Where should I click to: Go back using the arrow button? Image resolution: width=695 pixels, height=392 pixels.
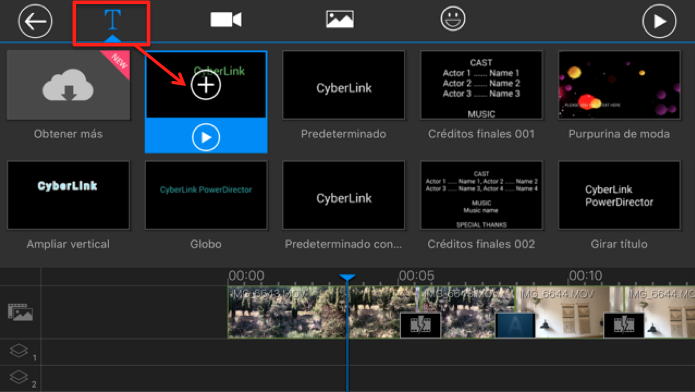(x=35, y=21)
